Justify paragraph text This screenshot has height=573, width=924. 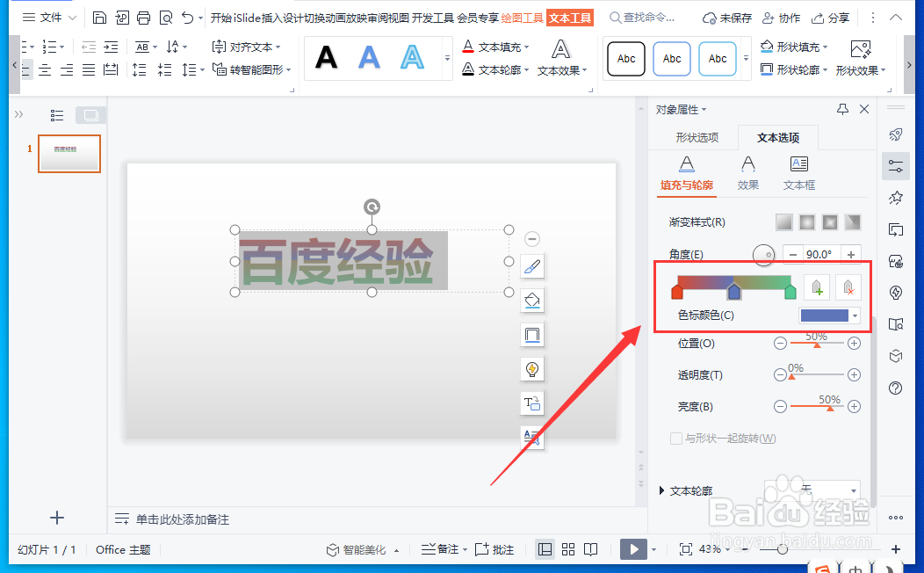point(89,70)
